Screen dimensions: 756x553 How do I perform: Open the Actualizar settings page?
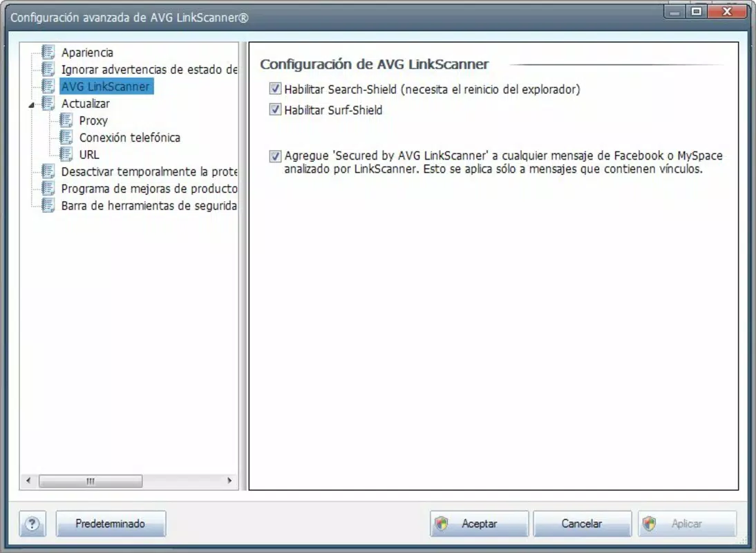point(85,104)
